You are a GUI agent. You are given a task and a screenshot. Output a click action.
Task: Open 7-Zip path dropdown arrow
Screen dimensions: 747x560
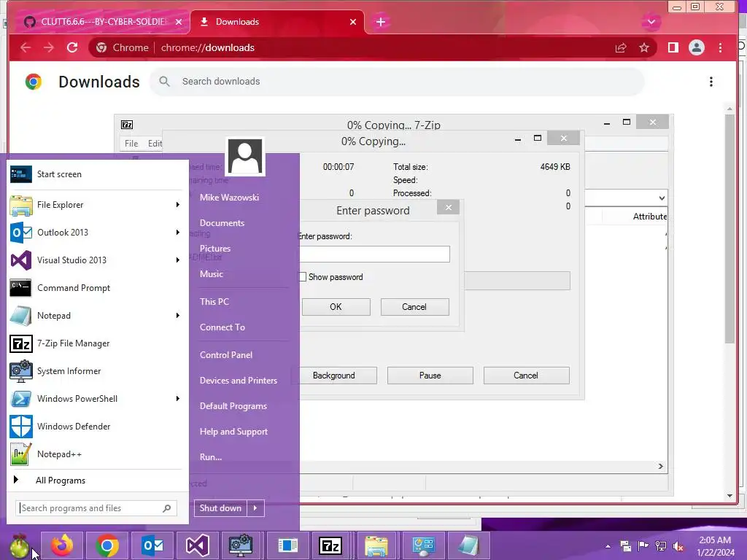point(662,198)
